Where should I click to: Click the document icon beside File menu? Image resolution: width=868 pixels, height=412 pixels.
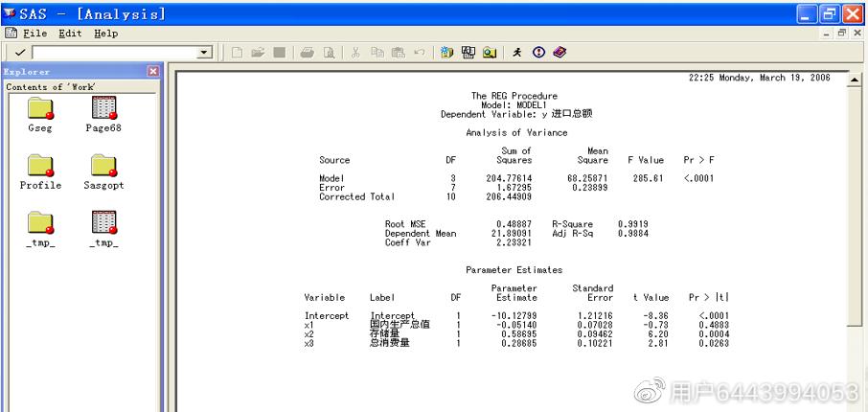[x=11, y=34]
